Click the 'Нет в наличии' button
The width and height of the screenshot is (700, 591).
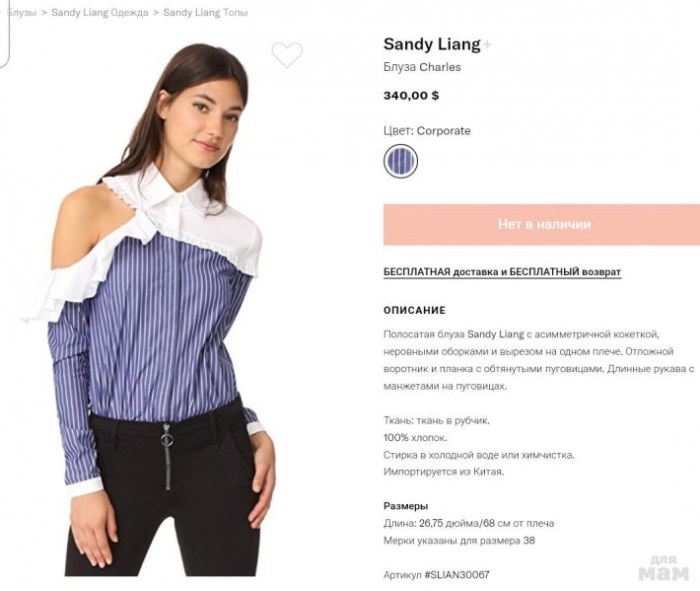(x=541, y=224)
